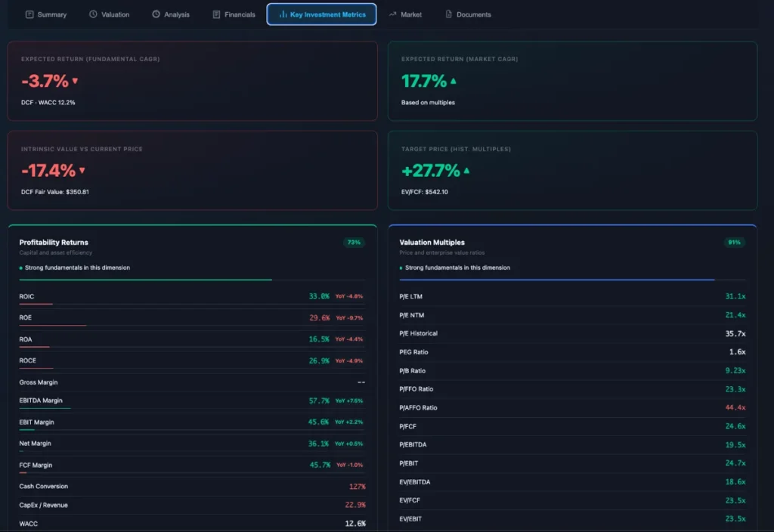Click the EBITDA Margin value 57.7%
774x532 pixels.
pos(319,401)
